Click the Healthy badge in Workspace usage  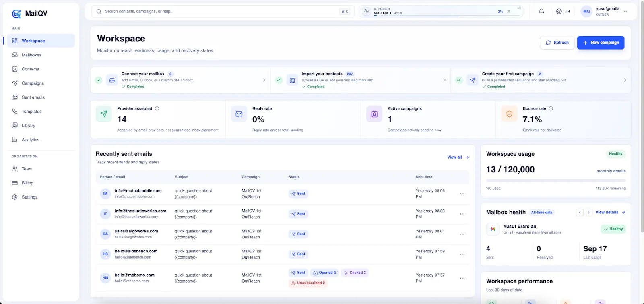coord(615,154)
